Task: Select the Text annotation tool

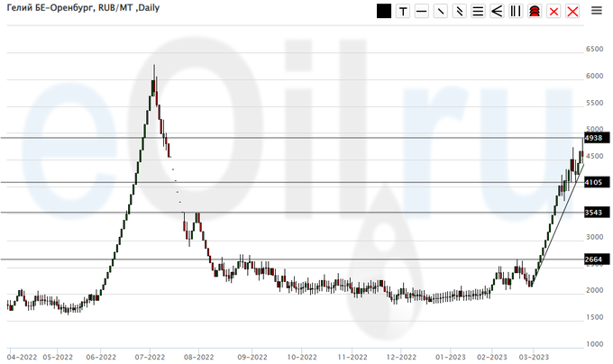Action: pyautogui.click(x=403, y=11)
